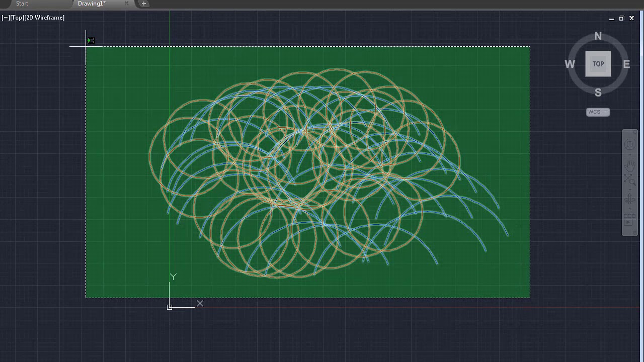Click the TOP face of the ViewCube
Image resolution: width=644 pixels, height=362 pixels.
pyautogui.click(x=598, y=64)
